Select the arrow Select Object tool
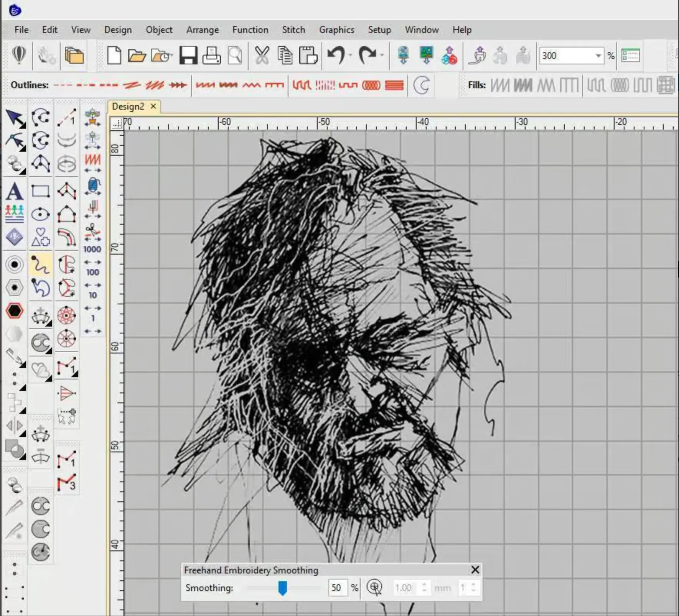The height and width of the screenshot is (616, 679). coord(15,118)
